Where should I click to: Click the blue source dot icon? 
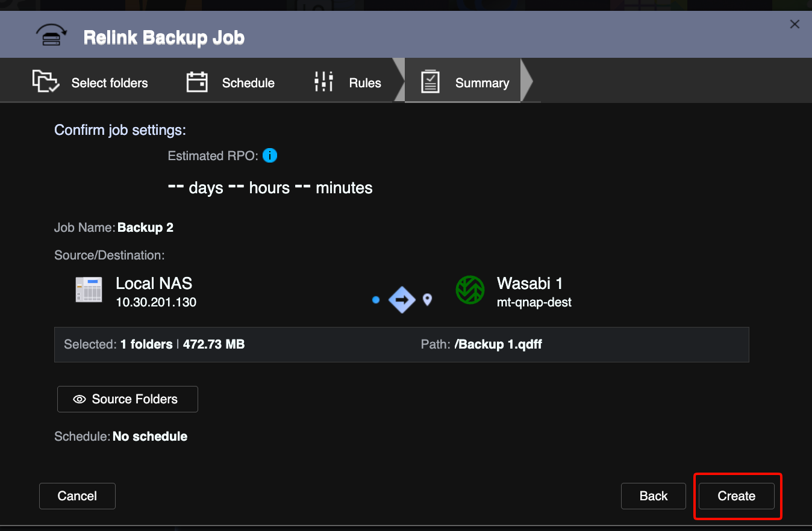coord(376,299)
